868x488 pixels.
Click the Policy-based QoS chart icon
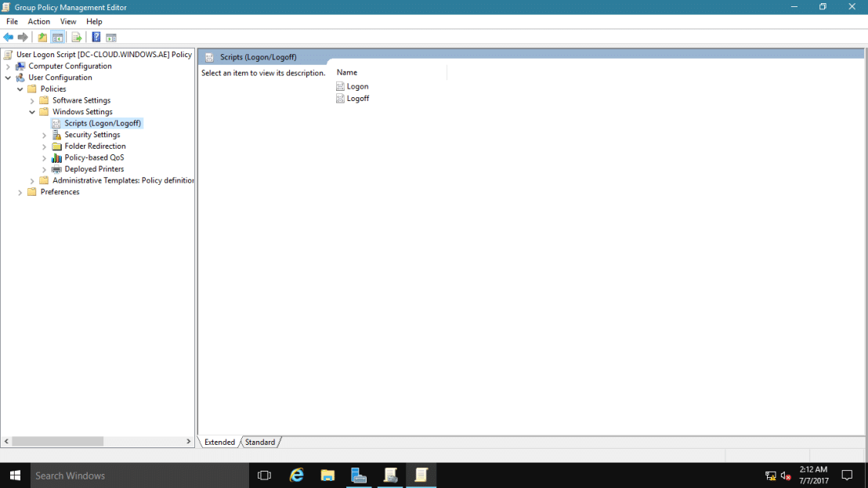tap(56, 157)
